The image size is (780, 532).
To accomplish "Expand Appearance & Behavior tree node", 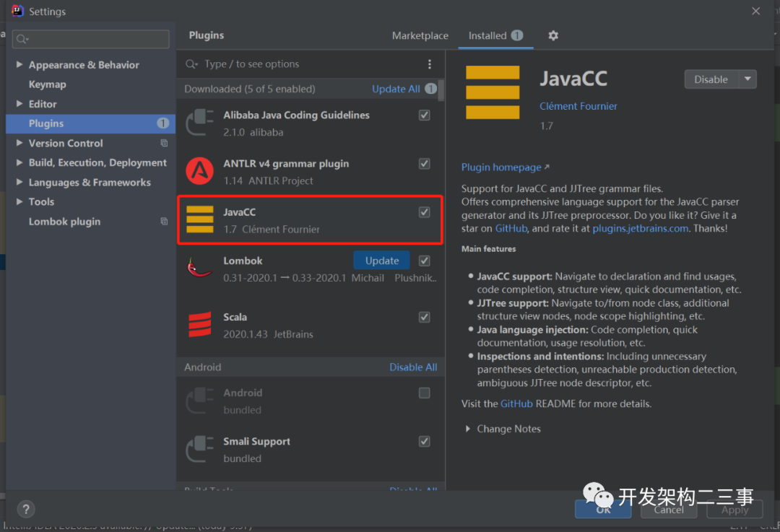I will click(x=19, y=65).
